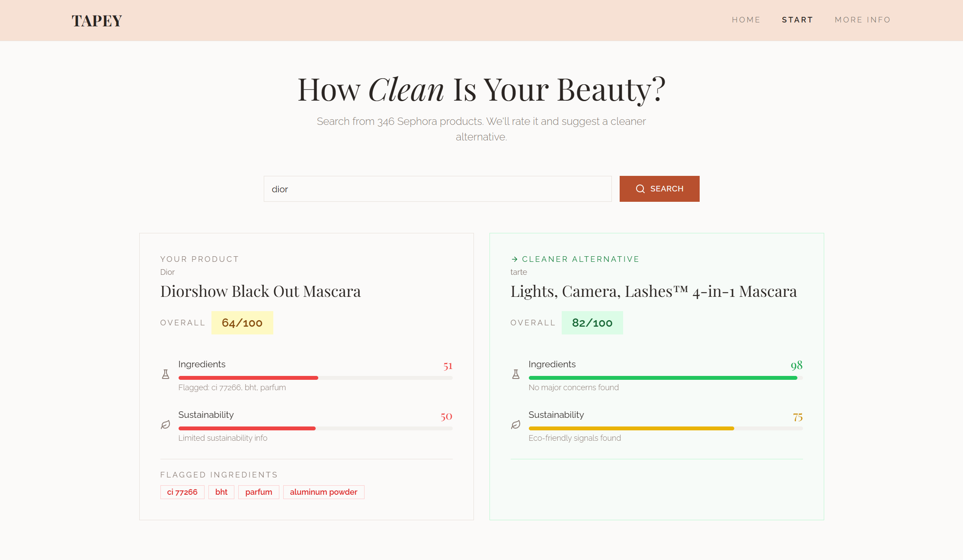
Task: Click the aluminum powder ingredient tag
Action: 323,492
